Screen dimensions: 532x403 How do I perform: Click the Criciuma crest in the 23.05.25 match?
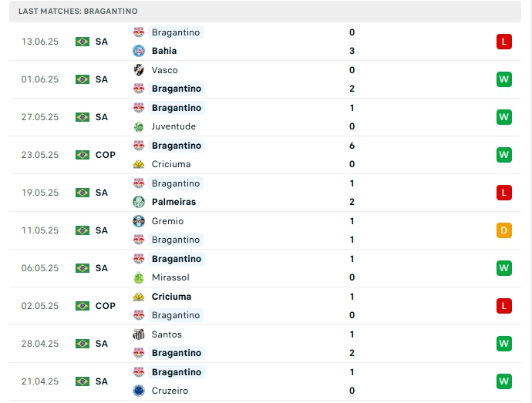point(139,164)
